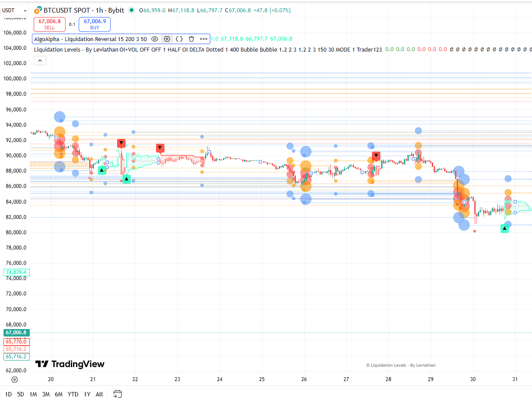Screen dimensions: 532x399
Task: Click the TradingView logo
Action: pos(70,364)
